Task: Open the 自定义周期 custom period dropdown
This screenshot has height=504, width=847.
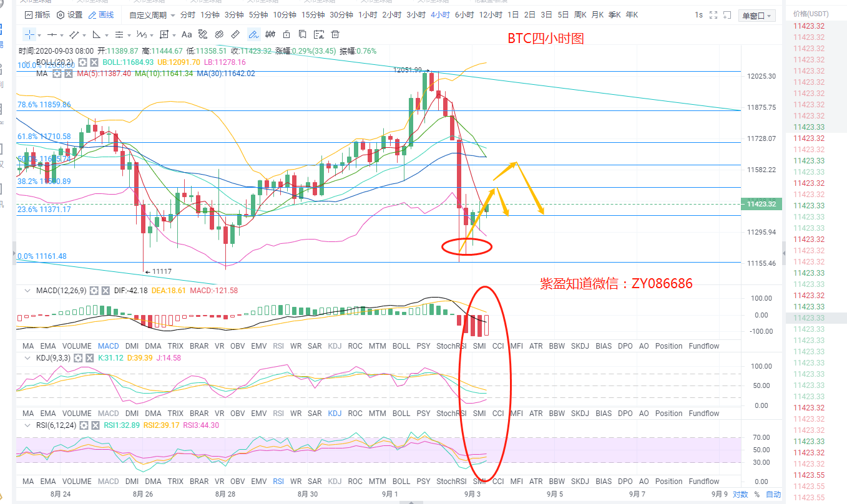Action: [x=152, y=15]
